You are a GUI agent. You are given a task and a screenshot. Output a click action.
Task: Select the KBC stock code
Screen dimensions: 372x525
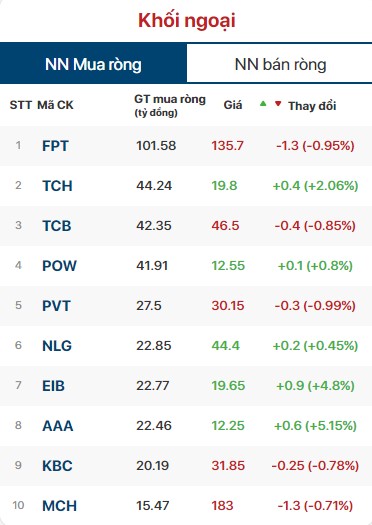pyautogui.click(x=57, y=466)
